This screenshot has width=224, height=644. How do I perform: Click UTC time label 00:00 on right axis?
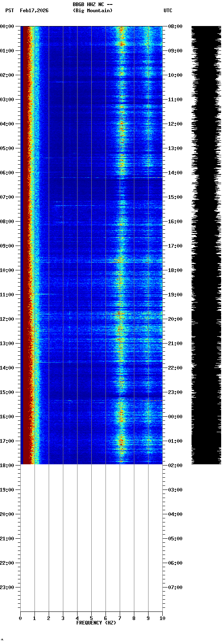175,417
